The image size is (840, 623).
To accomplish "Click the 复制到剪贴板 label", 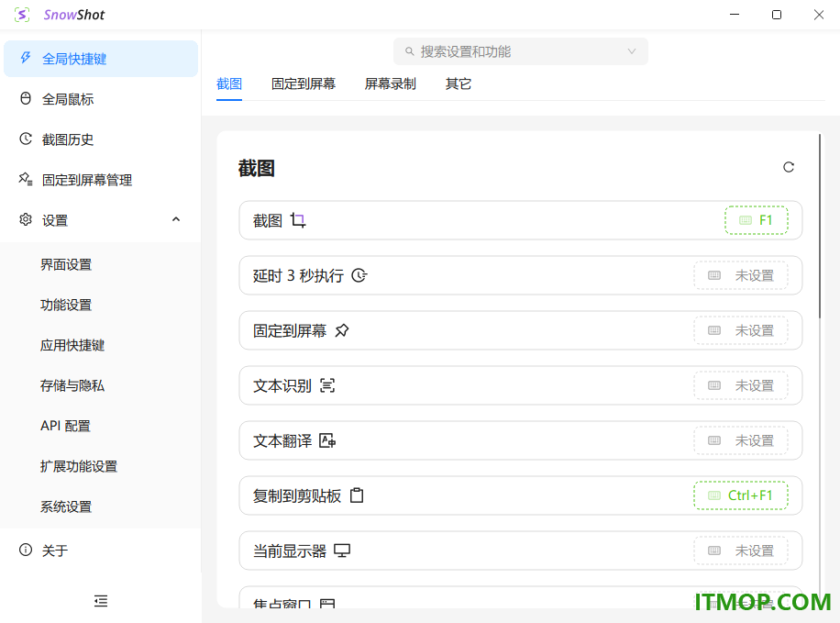I will coord(297,495).
